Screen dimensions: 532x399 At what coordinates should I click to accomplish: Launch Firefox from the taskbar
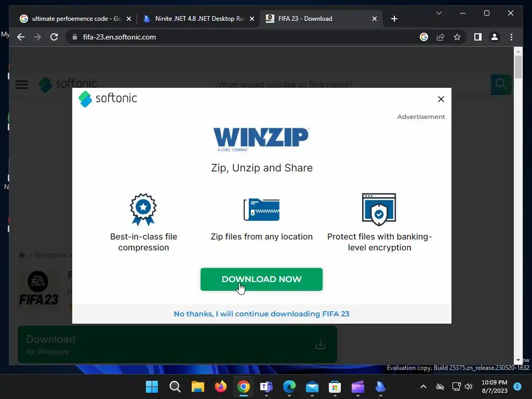click(x=220, y=387)
